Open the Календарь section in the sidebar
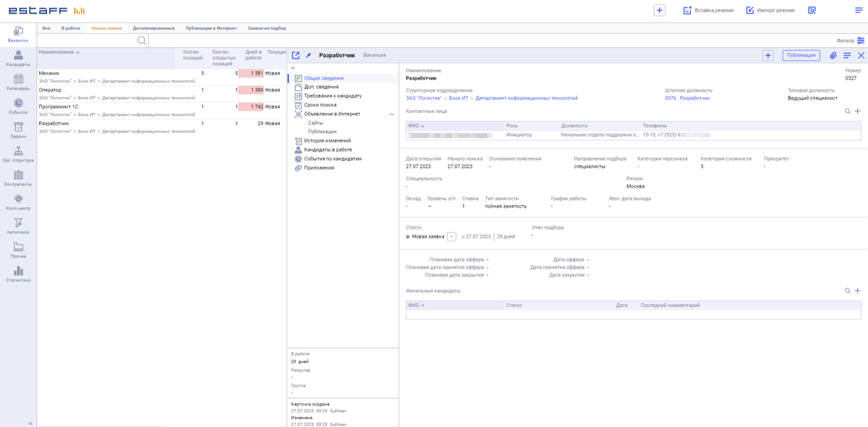The image size is (868, 427). [18, 83]
